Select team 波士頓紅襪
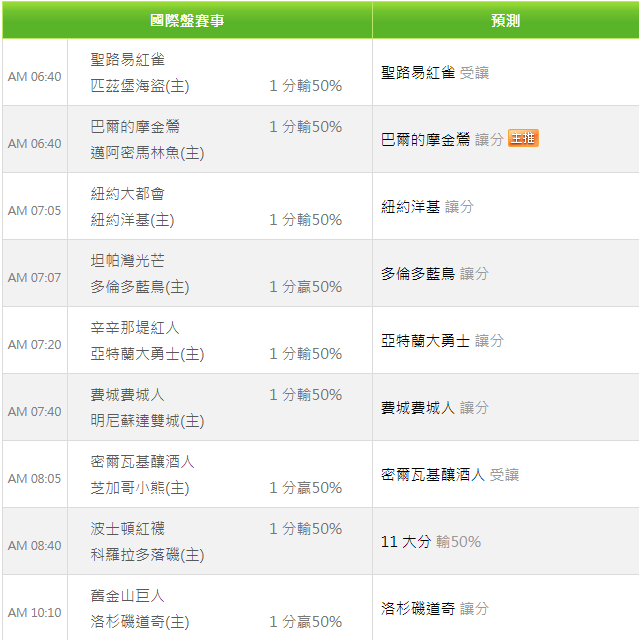This screenshot has height=640, width=639. pos(128,529)
